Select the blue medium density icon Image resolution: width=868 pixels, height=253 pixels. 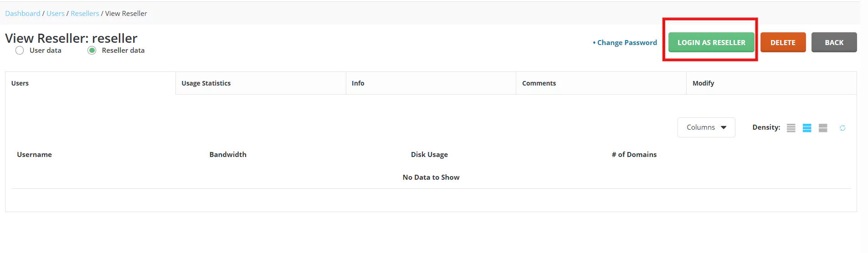coord(807,128)
